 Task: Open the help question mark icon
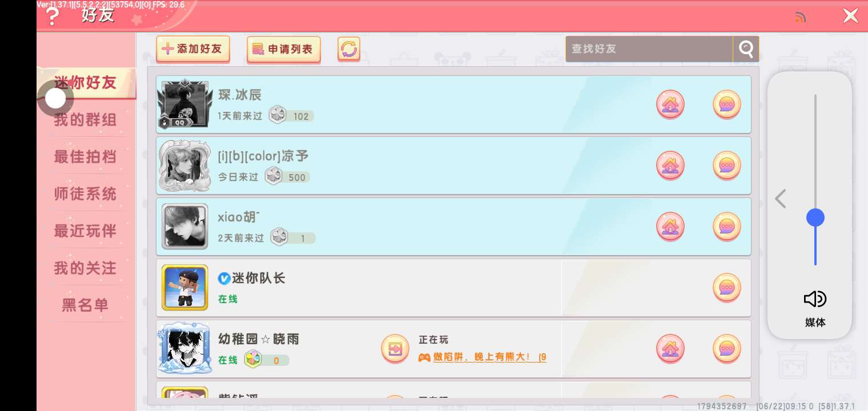click(x=52, y=16)
